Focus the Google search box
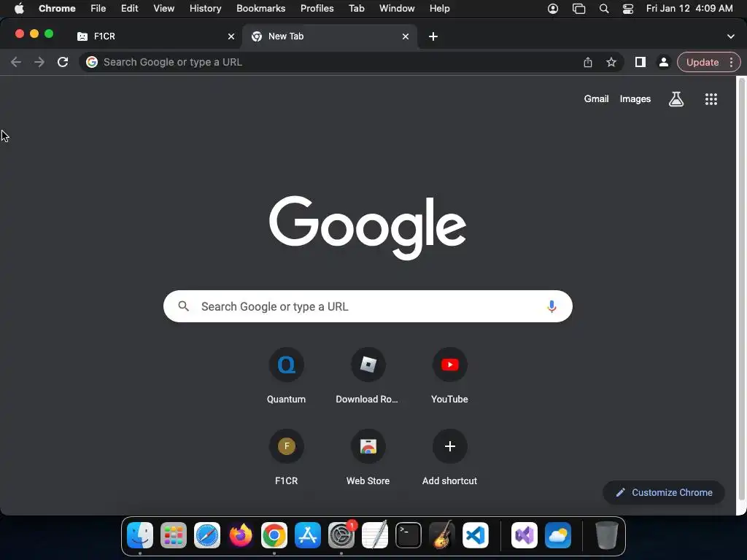 coord(368,306)
